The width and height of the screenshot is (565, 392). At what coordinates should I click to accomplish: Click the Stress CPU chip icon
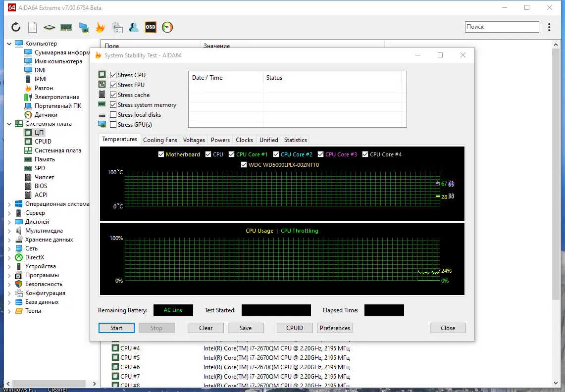[102, 74]
